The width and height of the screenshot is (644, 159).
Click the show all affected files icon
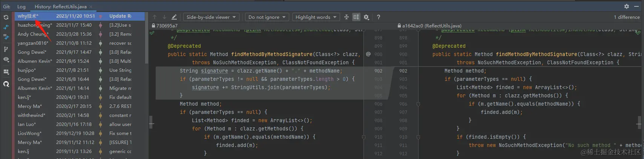click(6, 37)
